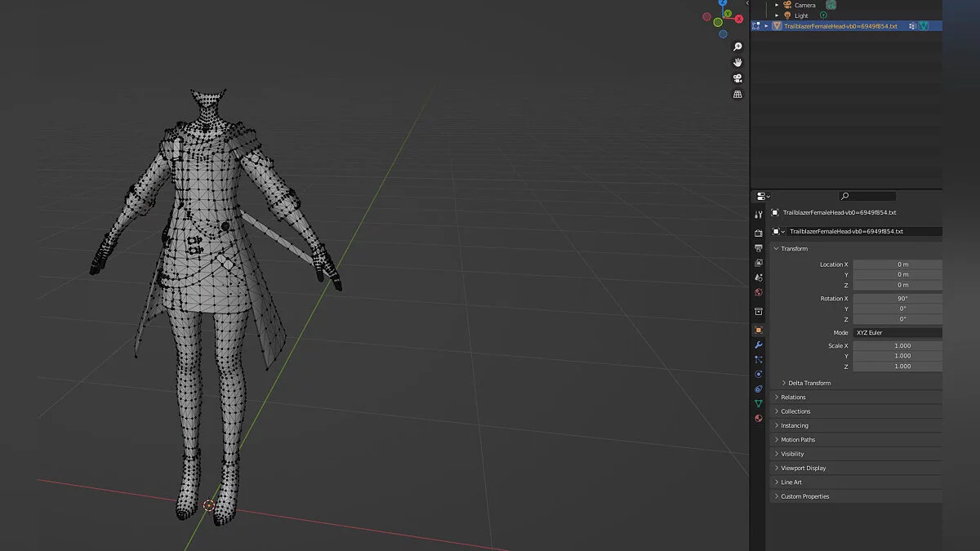Toggle camera view with the camera icon
Screen dimensions: 980x551
tap(737, 78)
